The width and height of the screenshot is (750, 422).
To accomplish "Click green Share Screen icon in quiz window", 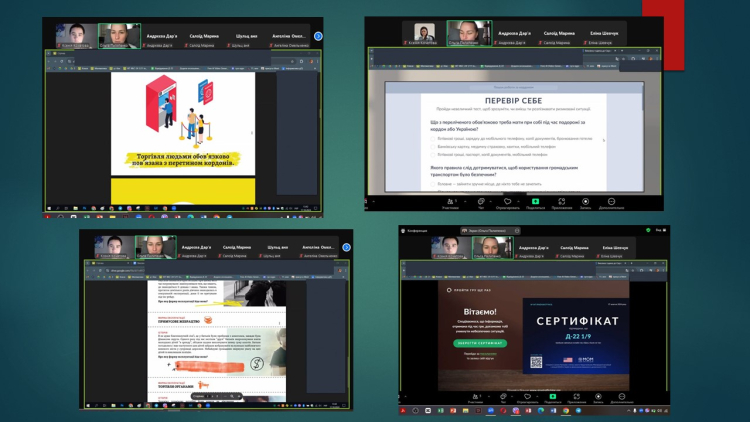I will point(535,202).
